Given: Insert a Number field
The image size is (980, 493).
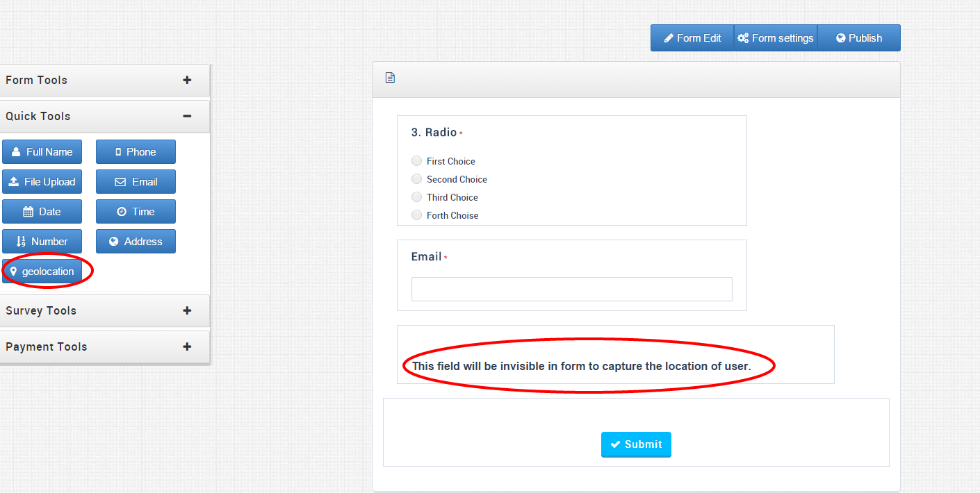Looking at the screenshot, I should click(x=42, y=242).
